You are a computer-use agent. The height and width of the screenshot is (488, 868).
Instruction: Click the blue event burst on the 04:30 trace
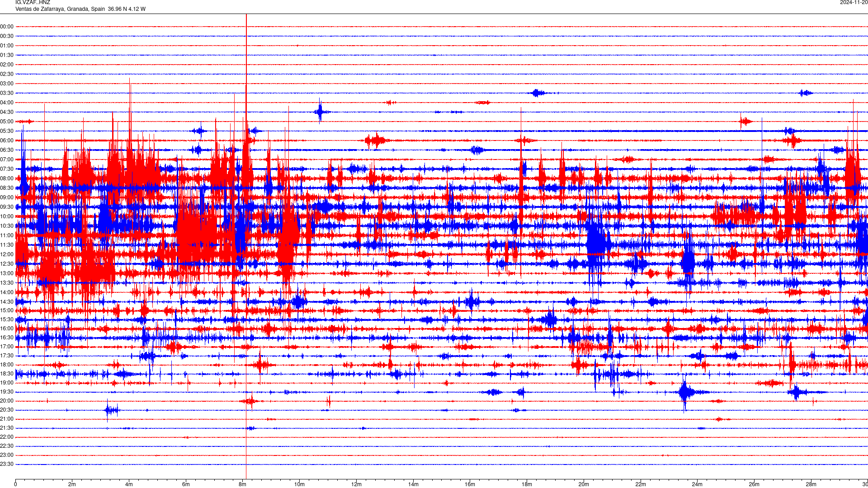pyautogui.click(x=320, y=112)
